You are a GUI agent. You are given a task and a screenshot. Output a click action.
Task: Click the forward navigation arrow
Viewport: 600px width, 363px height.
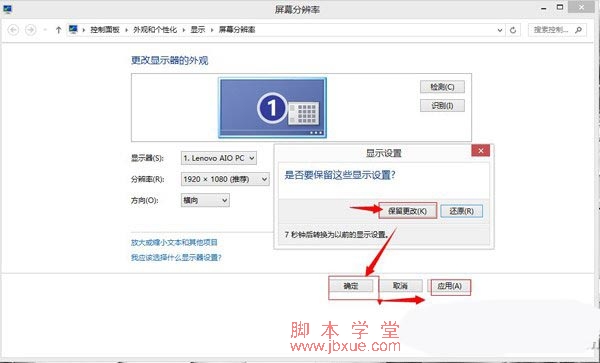coord(30,30)
